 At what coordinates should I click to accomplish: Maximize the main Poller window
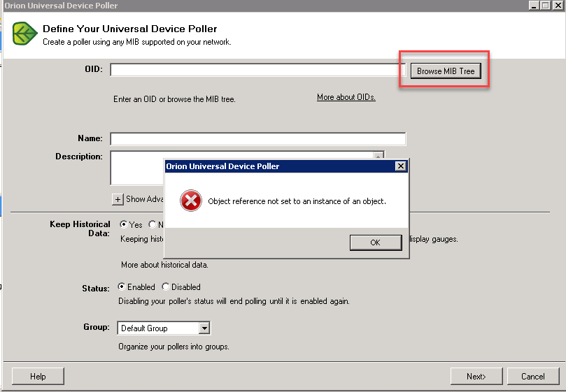[546, 6]
